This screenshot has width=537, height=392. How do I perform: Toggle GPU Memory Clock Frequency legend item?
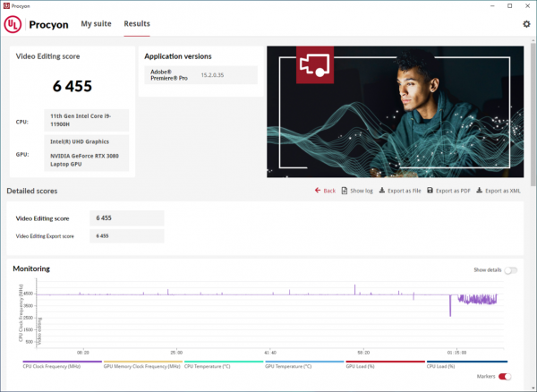click(141, 366)
